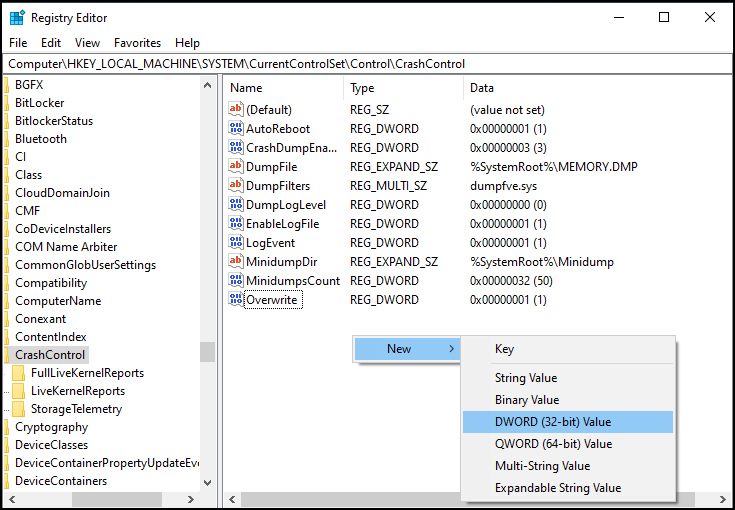Click the LogEvent DWORD icon
This screenshot has width=735, height=510.
point(236,243)
